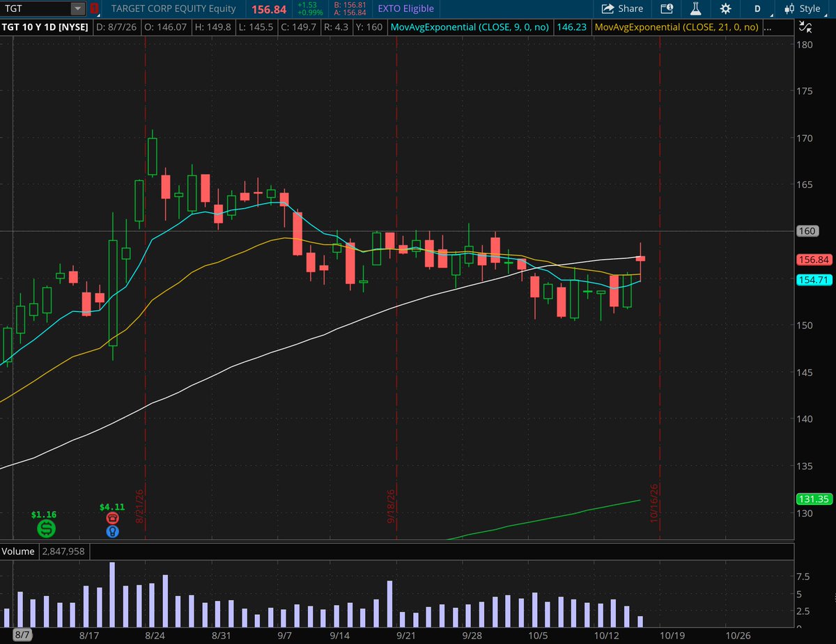836x644 pixels.
Task: Open the D timeframe selector
Action: 757,9
